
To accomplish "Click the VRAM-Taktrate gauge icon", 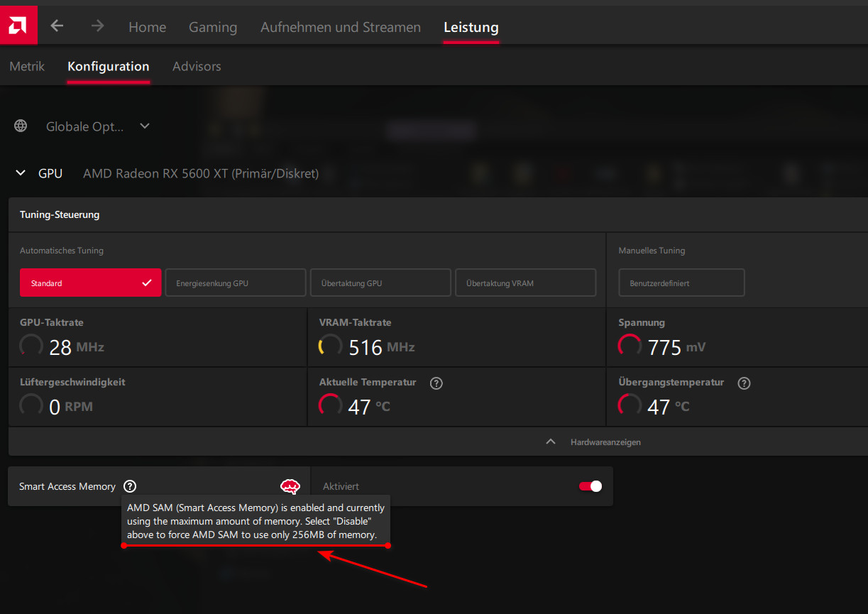I will pos(331,346).
